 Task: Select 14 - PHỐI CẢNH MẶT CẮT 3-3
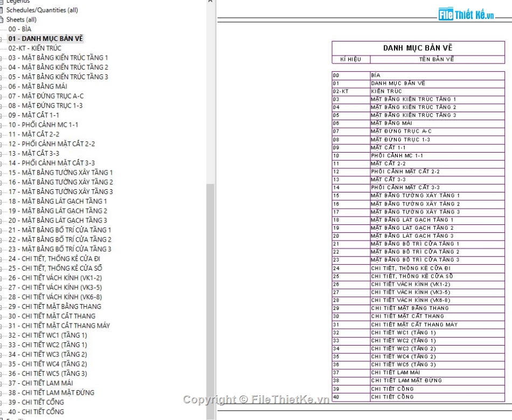point(52,163)
